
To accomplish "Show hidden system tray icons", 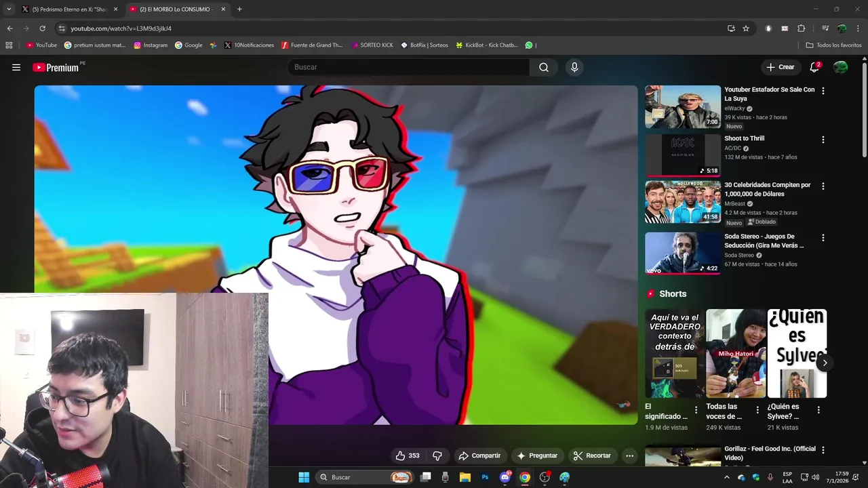I will (727, 477).
